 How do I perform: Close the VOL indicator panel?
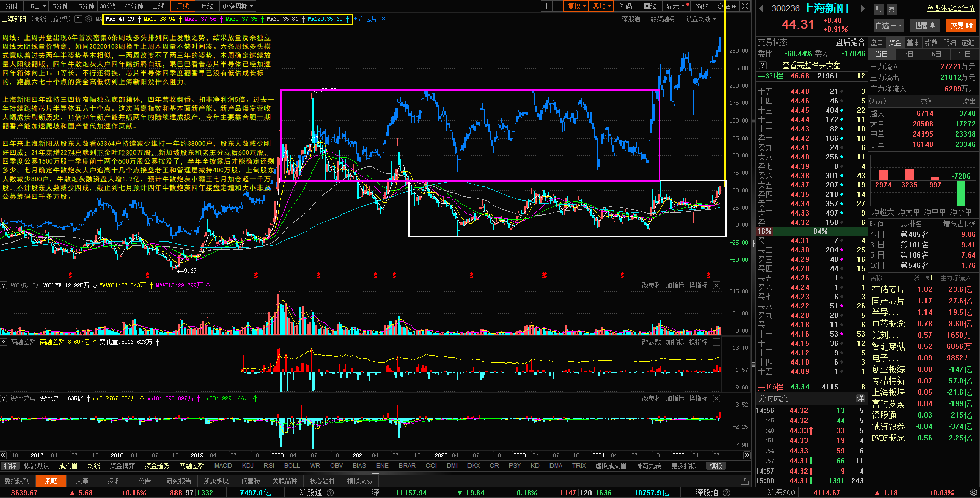pos(716,285)
